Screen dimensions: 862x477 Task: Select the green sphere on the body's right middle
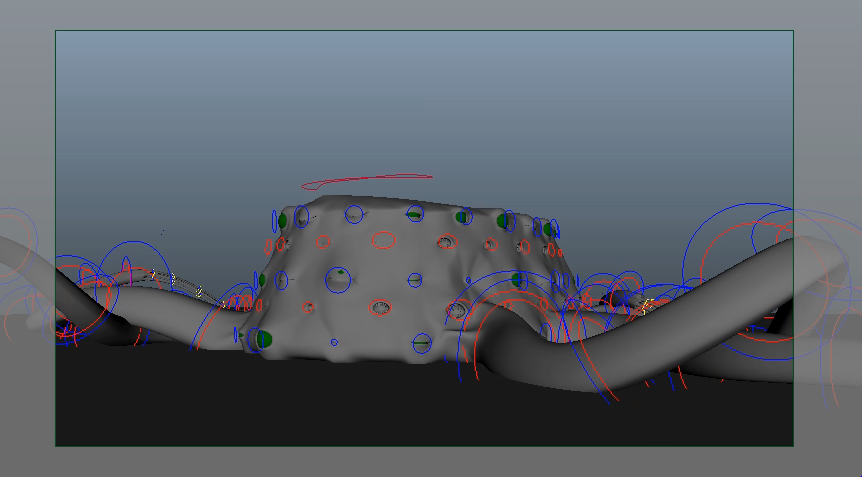pyautogui.click(x=518, y=281)
